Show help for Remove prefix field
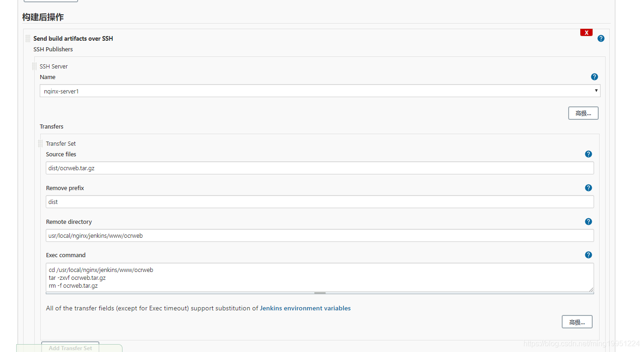 pyautogui.click(x=588, y=188)
